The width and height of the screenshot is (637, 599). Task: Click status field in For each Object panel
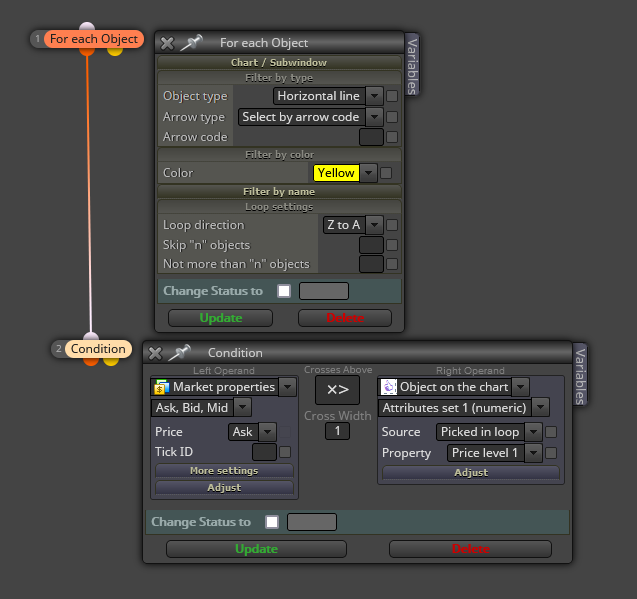(324, 291)
